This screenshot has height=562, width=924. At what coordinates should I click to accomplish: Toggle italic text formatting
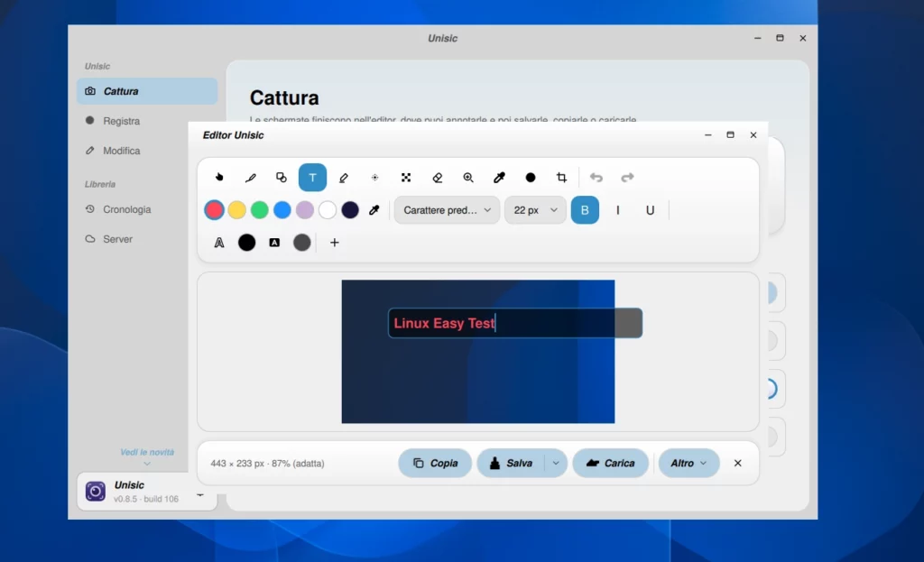click(x=617, y=209)
